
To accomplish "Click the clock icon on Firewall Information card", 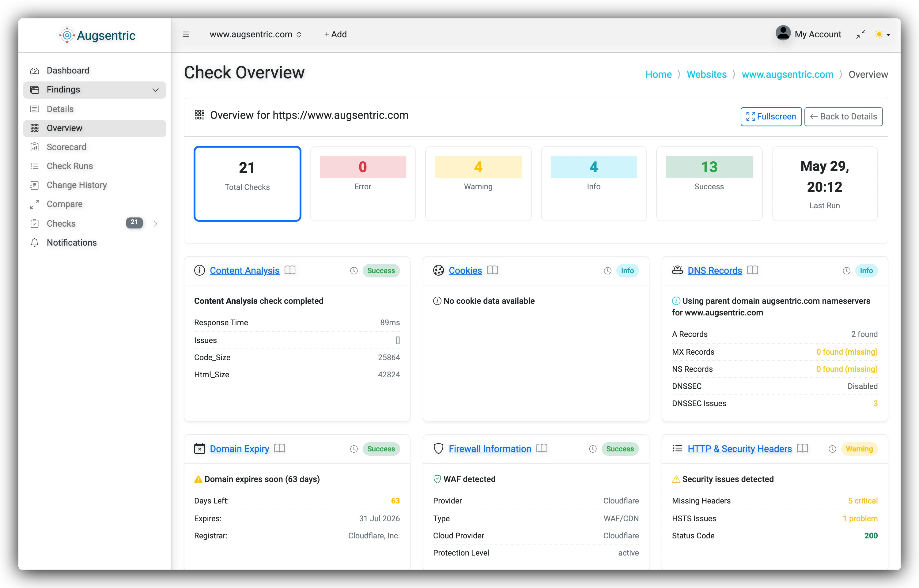I will 592,449.
